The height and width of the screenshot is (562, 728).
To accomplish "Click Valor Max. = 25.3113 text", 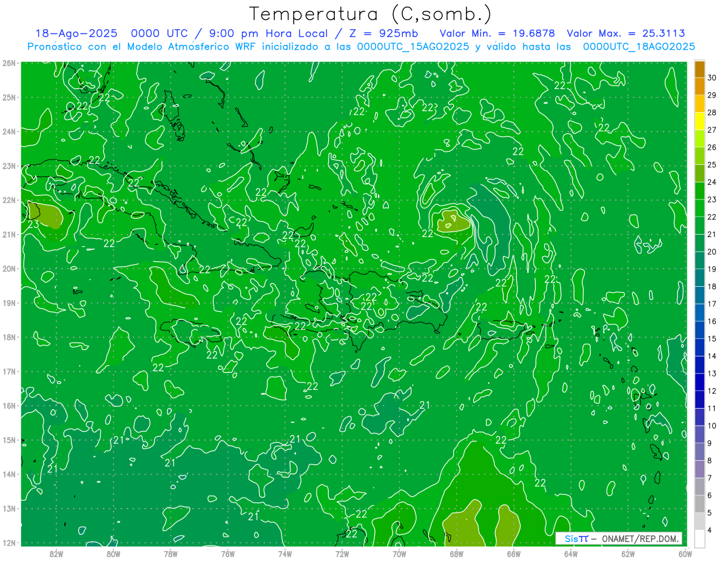I will [x=625, y=34].
